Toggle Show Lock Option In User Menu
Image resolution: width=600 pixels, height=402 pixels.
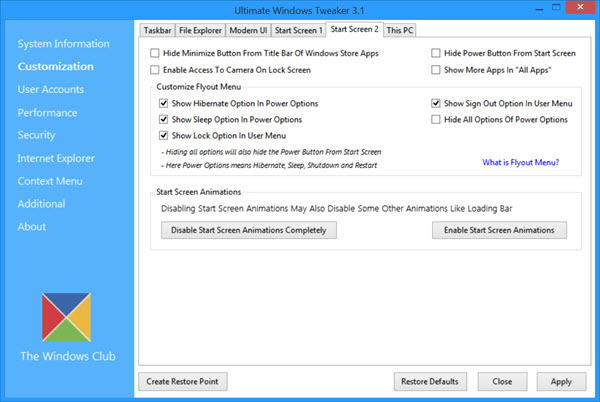pyautogui.click(x=163, y=135)
